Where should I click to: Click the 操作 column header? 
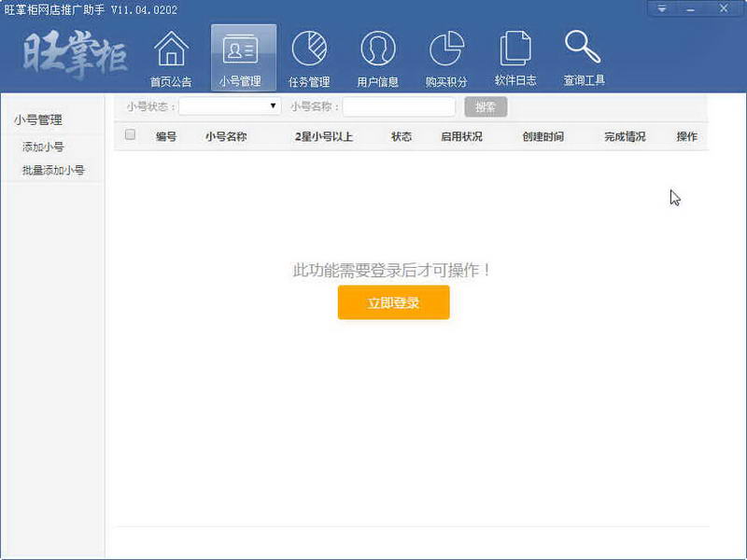coord(687,136)
